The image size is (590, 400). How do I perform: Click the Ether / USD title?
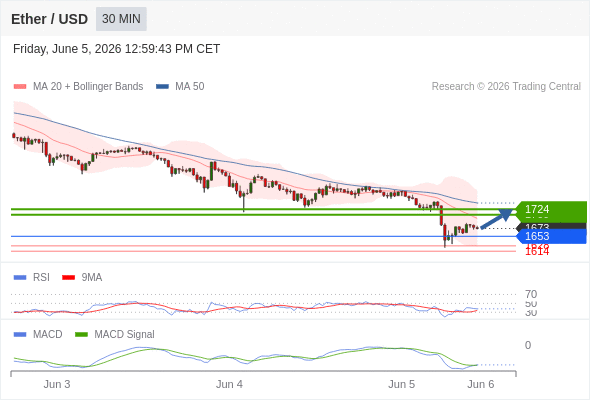pos(49,19)
